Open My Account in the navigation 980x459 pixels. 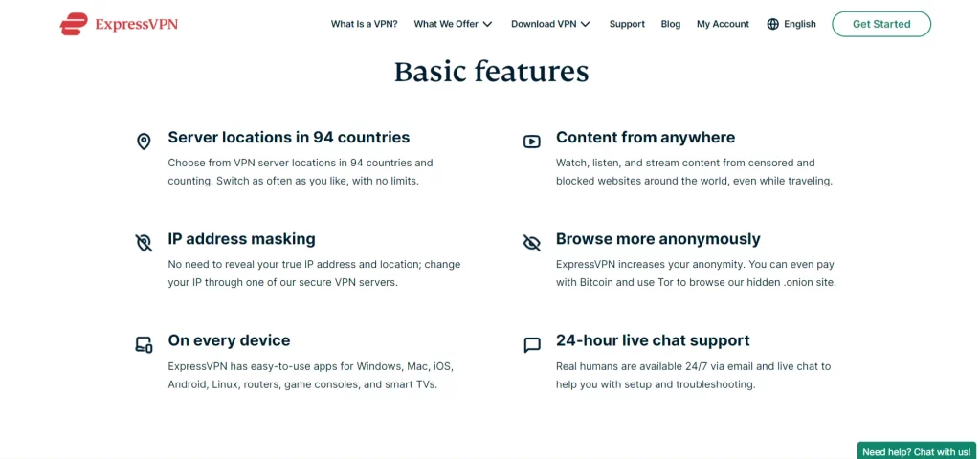(x=724, y=24)
